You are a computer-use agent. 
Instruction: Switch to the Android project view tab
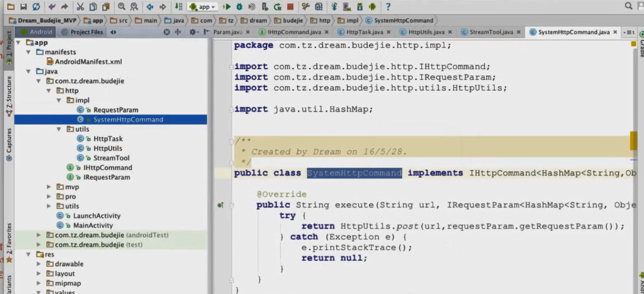(x=35, y=32)
